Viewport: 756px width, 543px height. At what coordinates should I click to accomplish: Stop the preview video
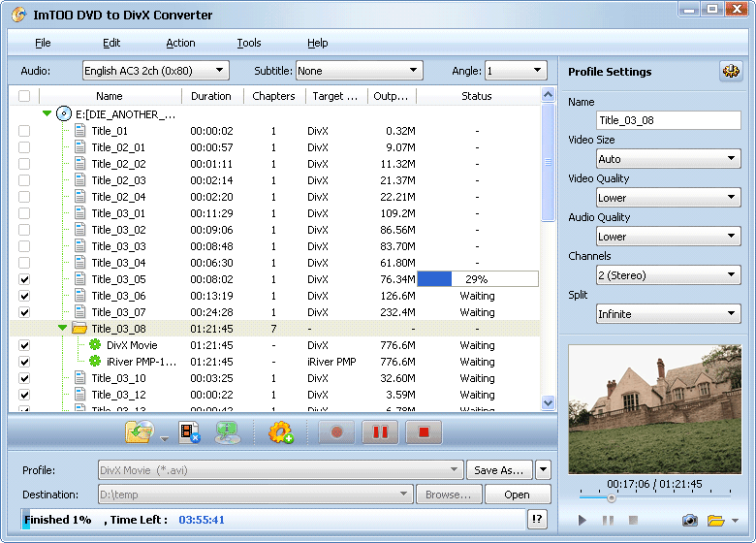pyautogui.click(x=634, y=520)
